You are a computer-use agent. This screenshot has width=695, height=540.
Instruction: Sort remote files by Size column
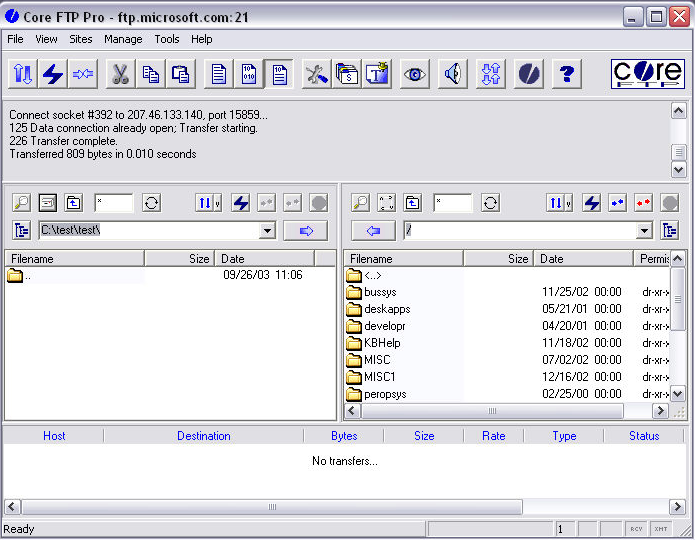(x=499, y=258)
